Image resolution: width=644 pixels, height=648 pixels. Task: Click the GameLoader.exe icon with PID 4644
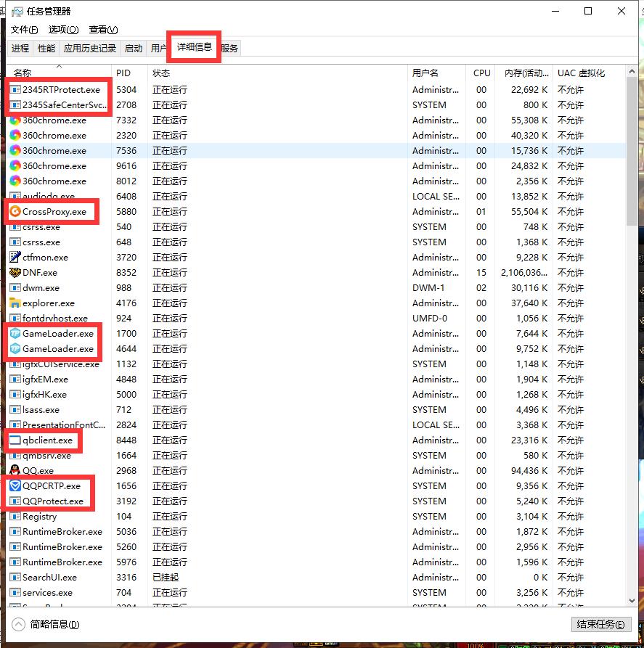[x=15, y=349]
